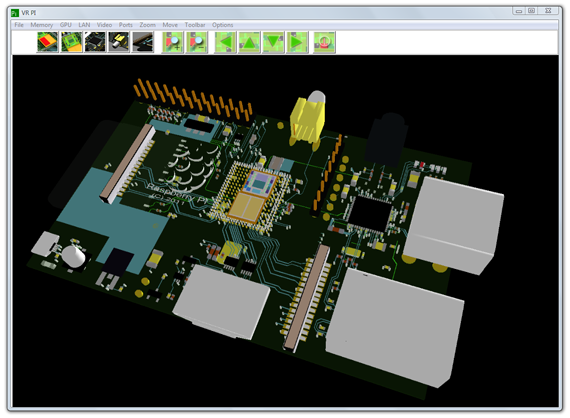Open the GPU menu

[65, 25]
